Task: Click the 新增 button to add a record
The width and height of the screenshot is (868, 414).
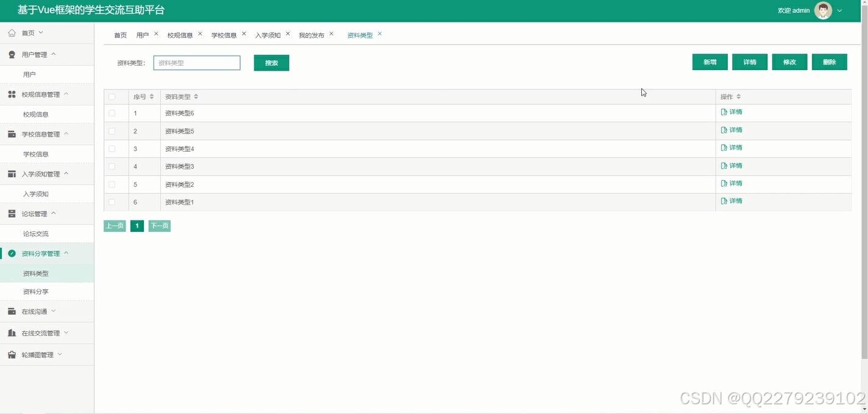Action: [710, 61]
